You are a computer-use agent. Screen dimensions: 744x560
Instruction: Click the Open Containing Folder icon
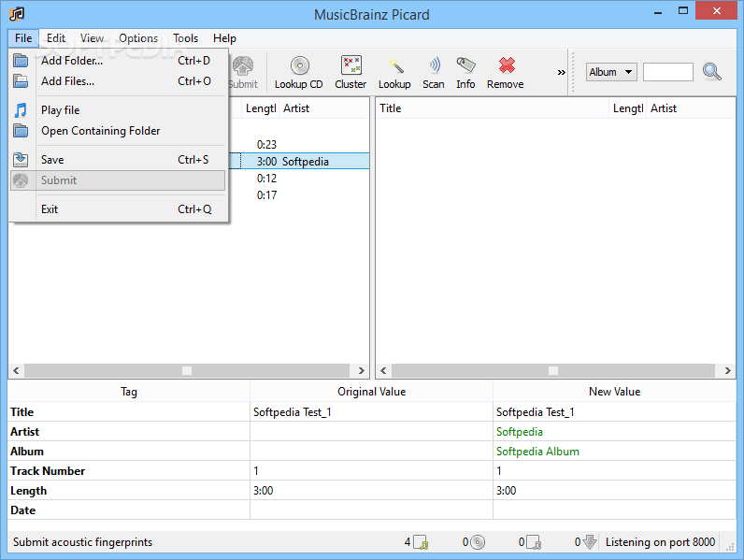coord(21,131)
